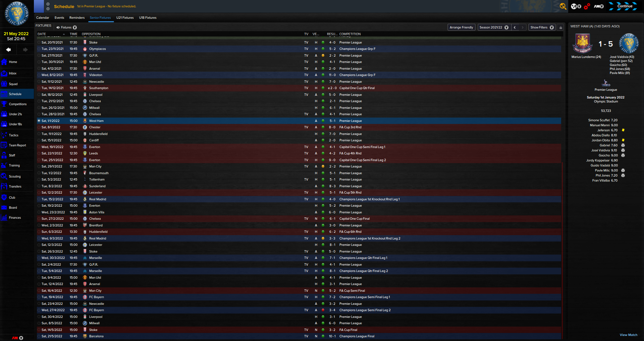Open the FM menu dropdown

(599, 6)
